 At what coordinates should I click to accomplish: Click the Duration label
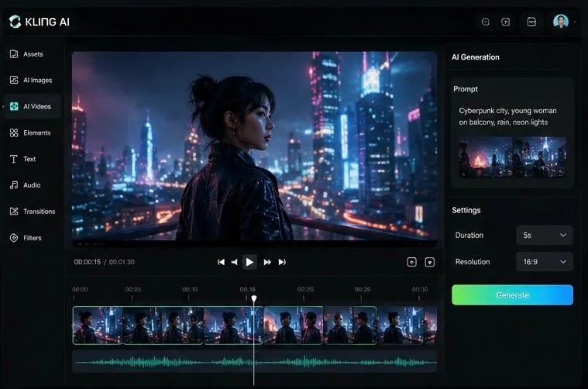coord(469,236)
